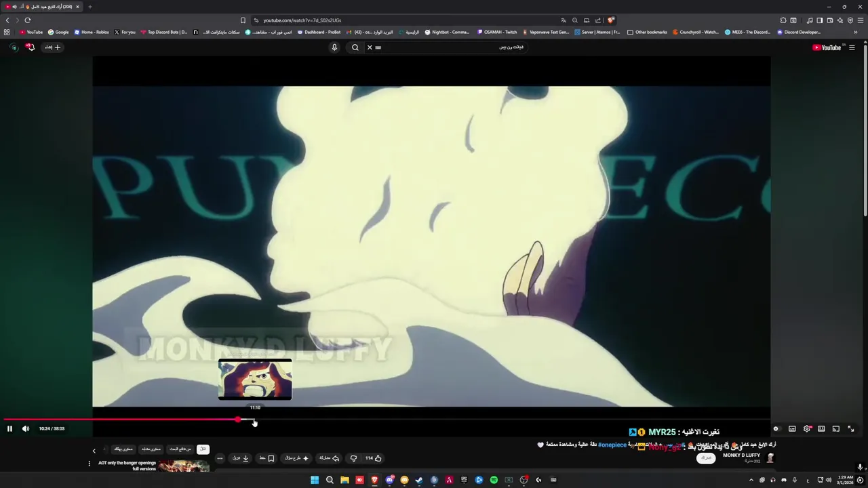868x488 pixels.
Task: Open player settings gear
Action: (x=807, y=428)
